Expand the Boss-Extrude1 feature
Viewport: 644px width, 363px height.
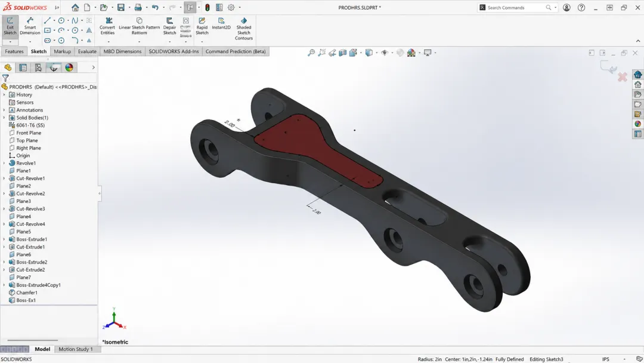(x=4, y=239)
